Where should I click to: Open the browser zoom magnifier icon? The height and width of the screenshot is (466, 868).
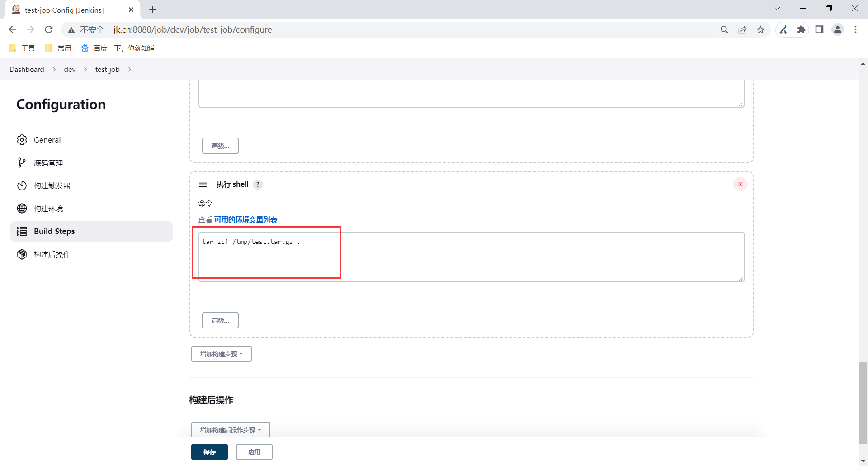tap(724, 30)
